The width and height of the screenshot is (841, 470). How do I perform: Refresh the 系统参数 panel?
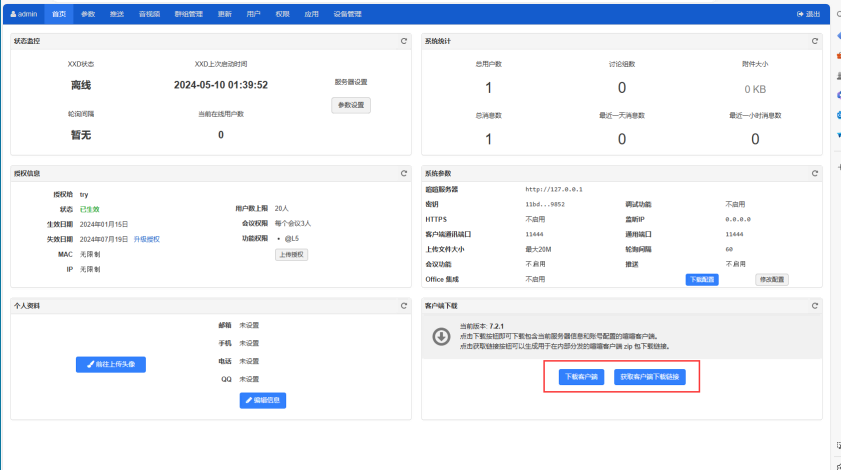(815, 172)
